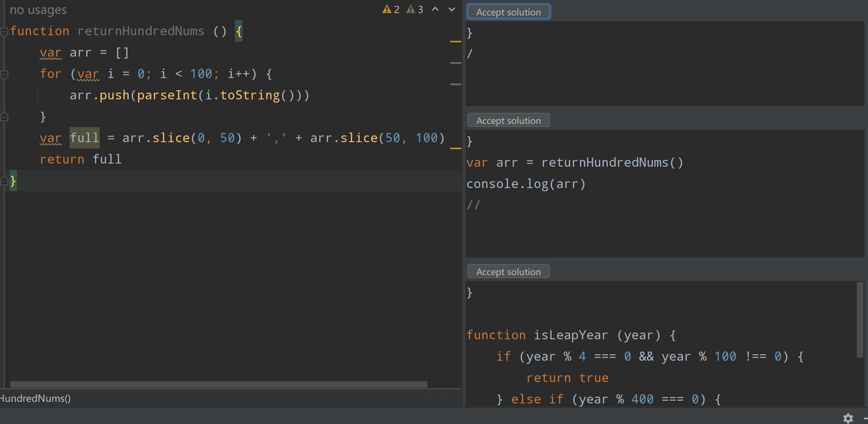Image resolution: width=868 pixels, height=424 pixels.
Task: Collapse the for loop fold marker
Action: pyautogui.click(x=4, y=74)
